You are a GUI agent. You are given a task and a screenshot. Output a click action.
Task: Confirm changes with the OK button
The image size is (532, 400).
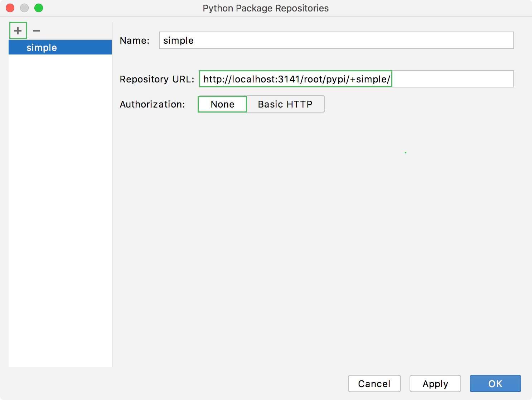(x=495, y=384)
